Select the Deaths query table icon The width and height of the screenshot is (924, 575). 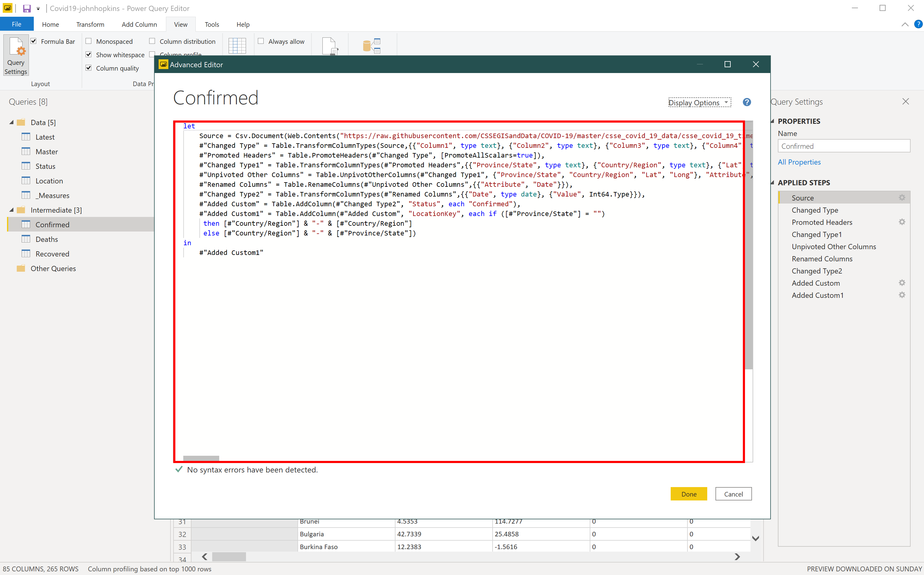pyautogui.click(x=26, y=239)
